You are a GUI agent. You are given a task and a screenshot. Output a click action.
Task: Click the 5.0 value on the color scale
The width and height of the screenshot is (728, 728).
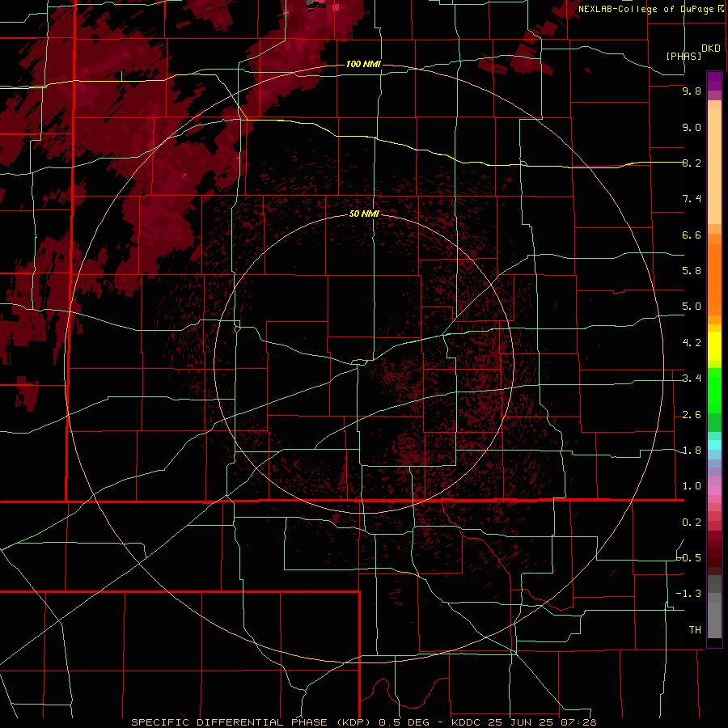click(x=692, y=307)
